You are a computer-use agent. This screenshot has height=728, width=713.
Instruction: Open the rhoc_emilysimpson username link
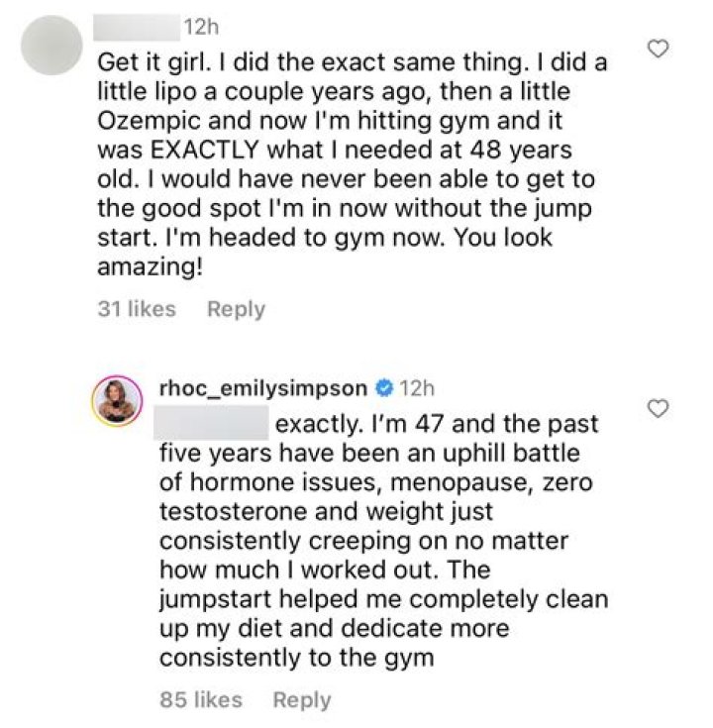click(x=264, y=388)
